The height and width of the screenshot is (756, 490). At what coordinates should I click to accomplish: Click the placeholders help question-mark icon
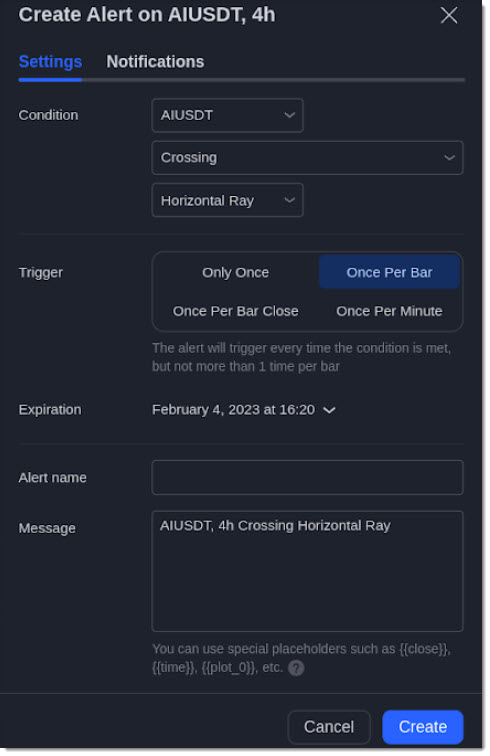[x=296, y=668]
